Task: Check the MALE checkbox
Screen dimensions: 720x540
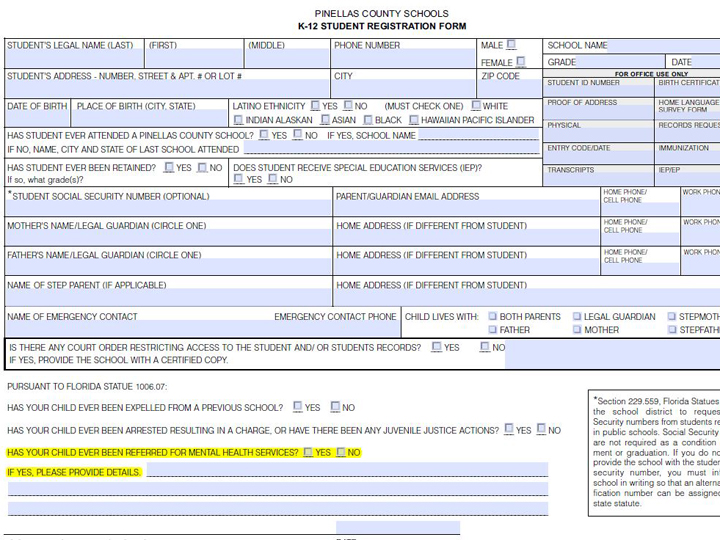Action: pyautogui.click(x=511, y=45)
